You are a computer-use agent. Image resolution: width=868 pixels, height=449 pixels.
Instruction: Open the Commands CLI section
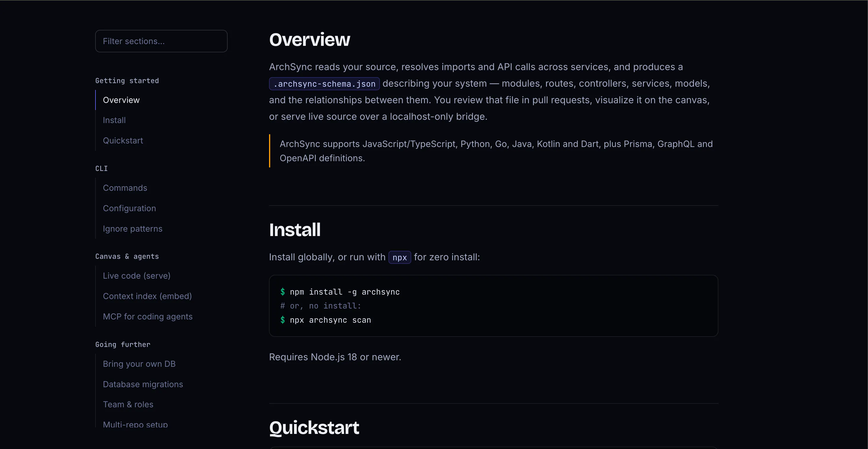[x=125, y=188]
